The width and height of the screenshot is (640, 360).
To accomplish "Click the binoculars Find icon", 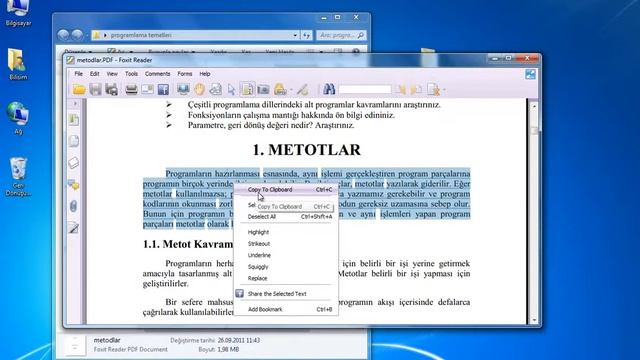I will coord(329,89).
